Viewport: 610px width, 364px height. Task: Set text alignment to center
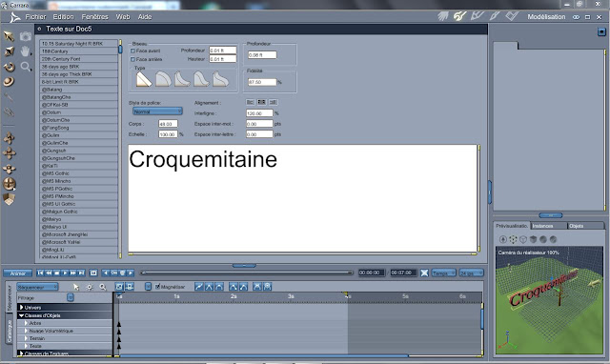[x=261, y=102]
